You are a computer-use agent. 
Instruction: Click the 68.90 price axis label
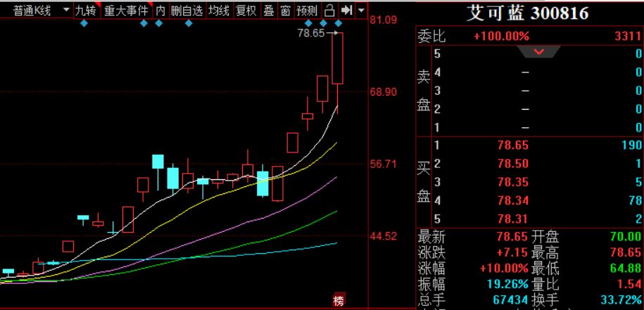[384, 92]
